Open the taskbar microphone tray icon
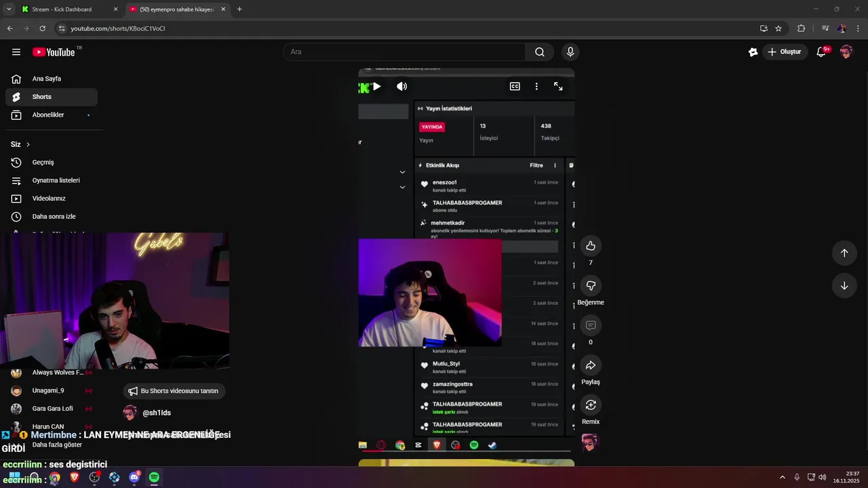 coord(797,477)
